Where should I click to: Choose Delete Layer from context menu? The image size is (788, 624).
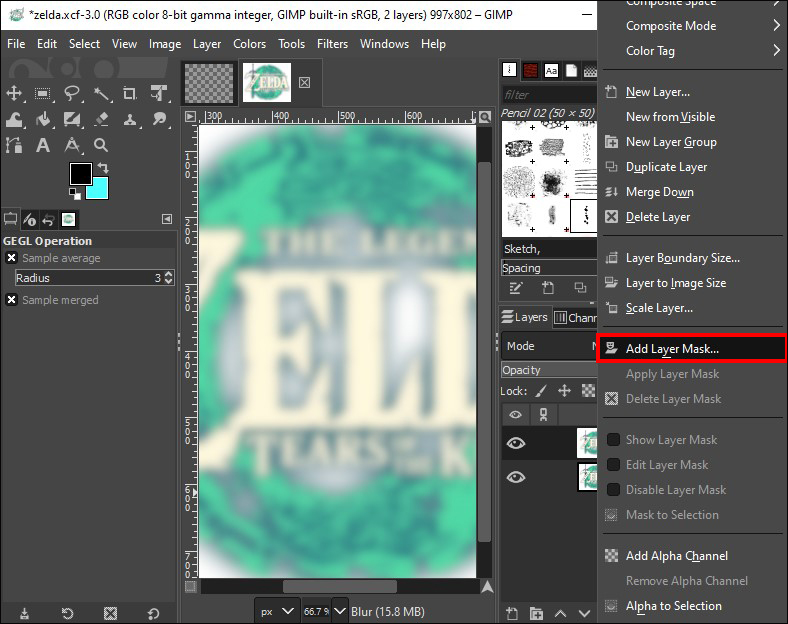658,217
